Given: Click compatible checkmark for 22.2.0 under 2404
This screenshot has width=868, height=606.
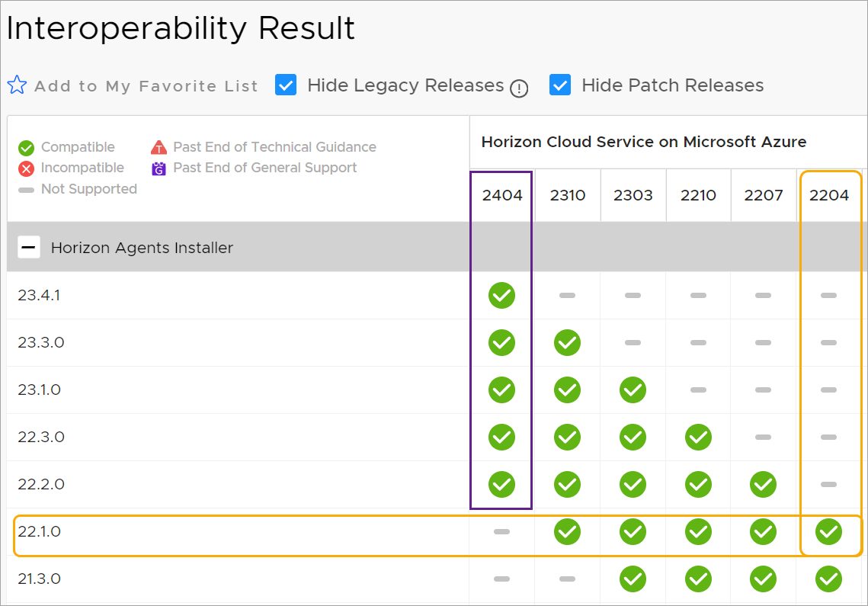Looking at the screenshot, I should (501, 484).
